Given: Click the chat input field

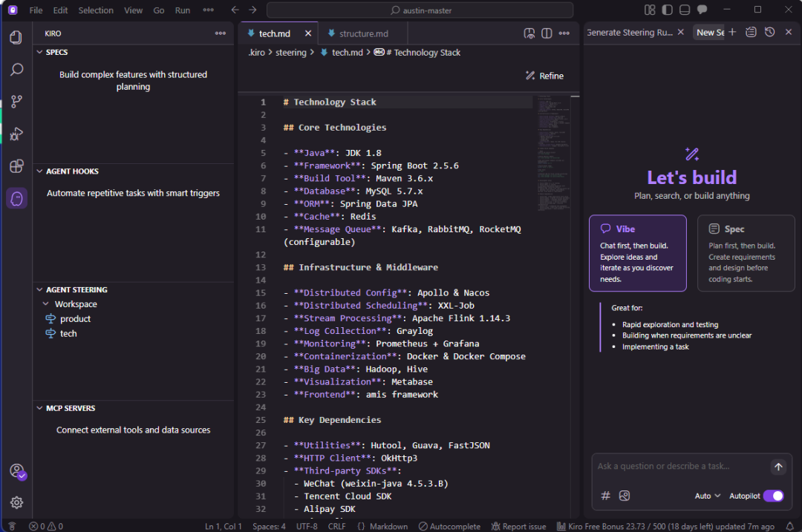Looking at the screenshot, I should coord(681,466).
